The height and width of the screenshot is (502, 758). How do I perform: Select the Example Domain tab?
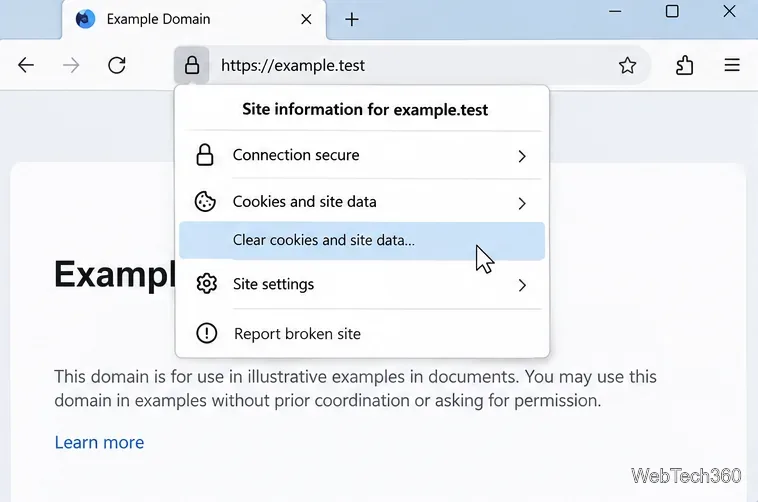point(194,19)
